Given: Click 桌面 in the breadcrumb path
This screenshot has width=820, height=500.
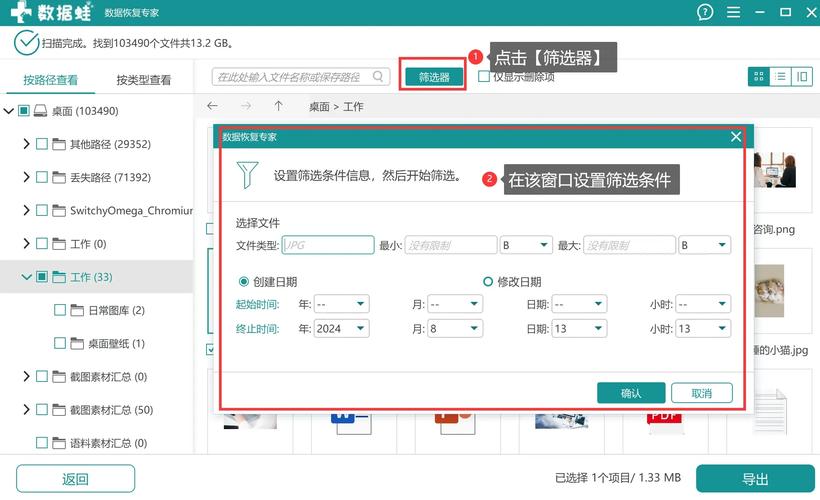Looking at the screenshot, I should [x=319, y=107].
